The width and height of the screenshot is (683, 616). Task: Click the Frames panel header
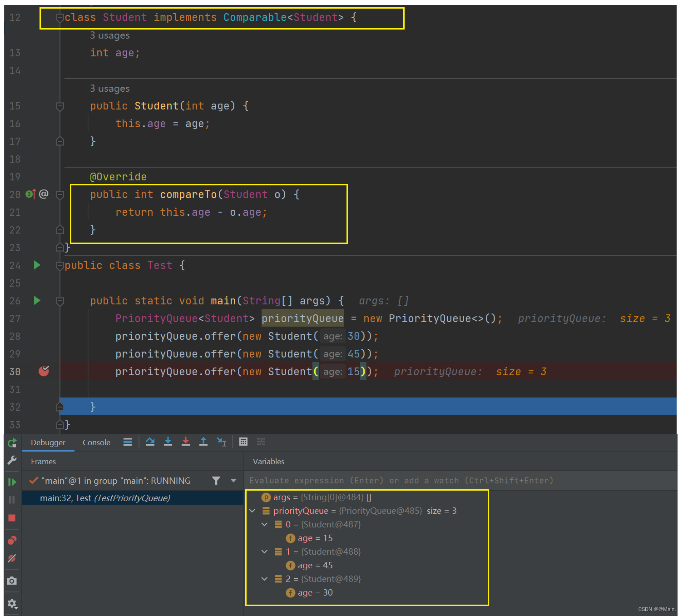point(44,462)
